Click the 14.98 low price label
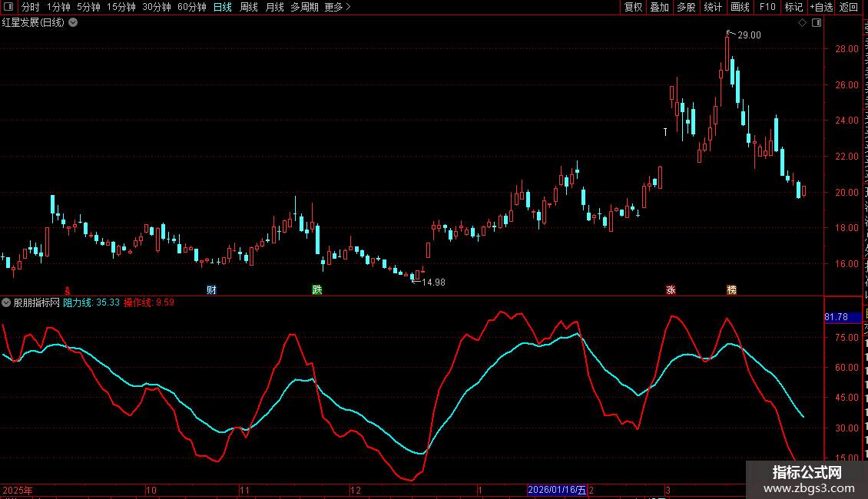 pyautogui.click(x=433, y=283)
